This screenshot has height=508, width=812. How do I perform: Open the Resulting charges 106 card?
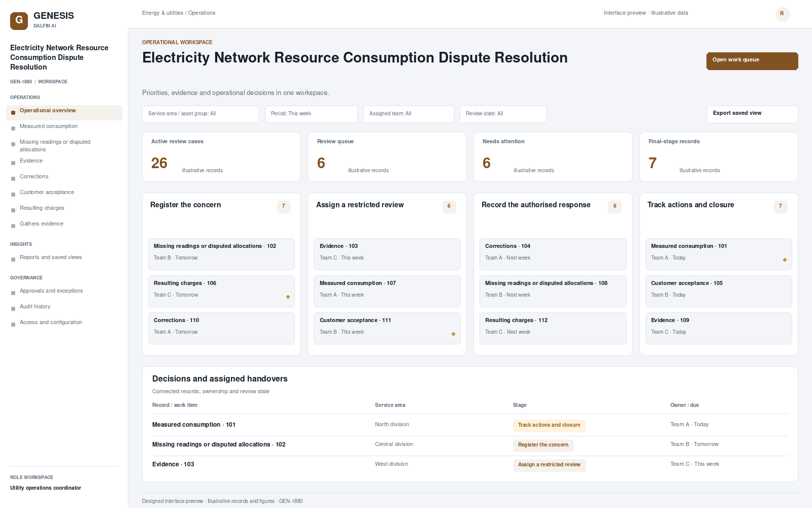pos(221,291)
